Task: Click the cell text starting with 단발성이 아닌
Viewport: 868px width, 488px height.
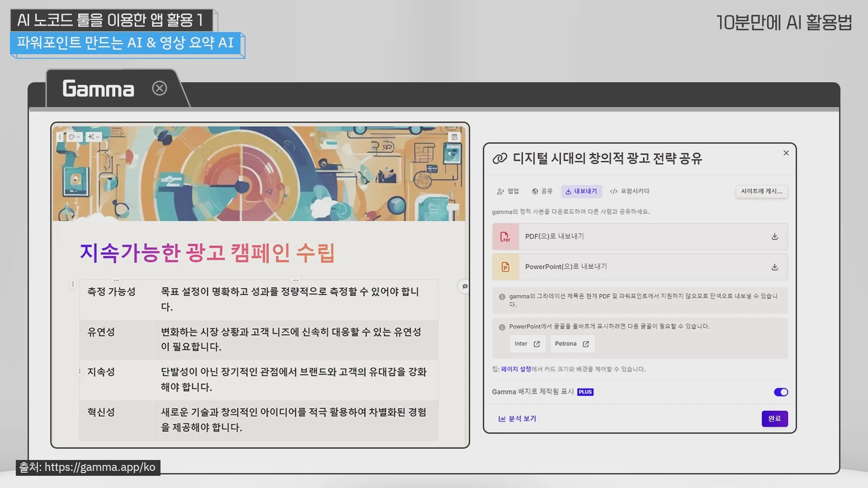Action: pyautogui.click(x=294, y=380)
